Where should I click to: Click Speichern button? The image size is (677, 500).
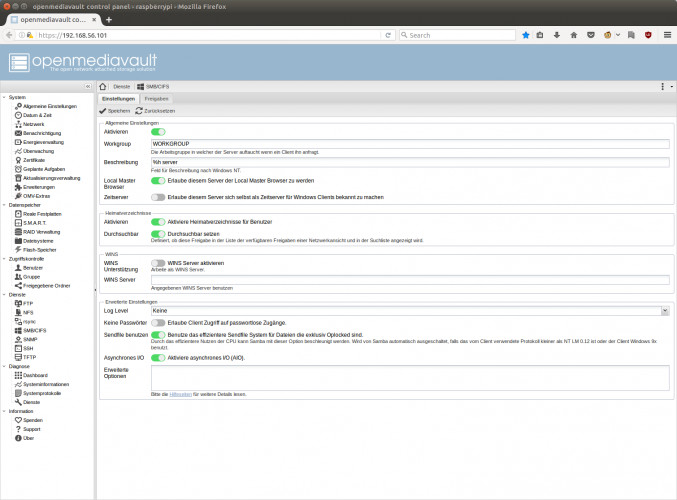point(114,111)
